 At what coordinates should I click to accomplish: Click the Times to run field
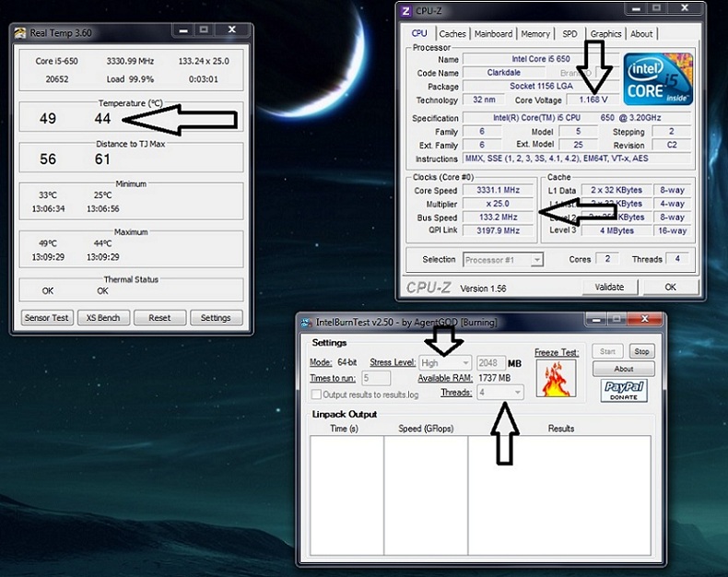(376, 378)
